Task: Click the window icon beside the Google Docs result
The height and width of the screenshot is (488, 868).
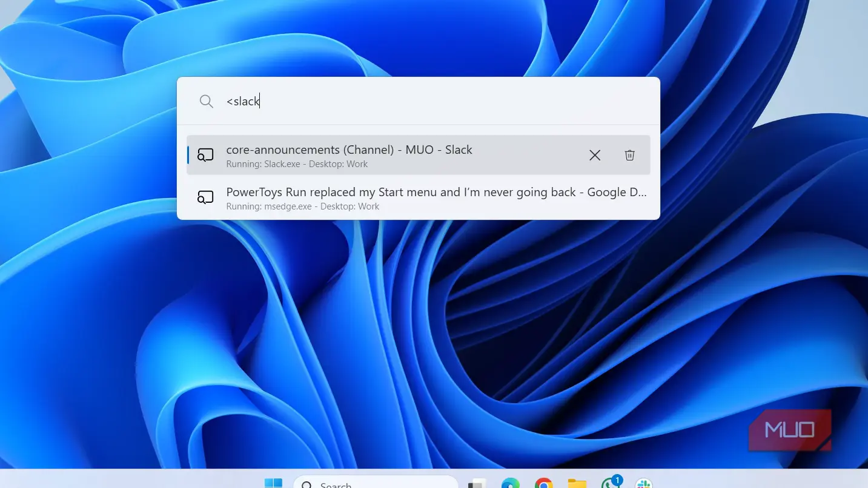Action: click(x=205, y=198)
